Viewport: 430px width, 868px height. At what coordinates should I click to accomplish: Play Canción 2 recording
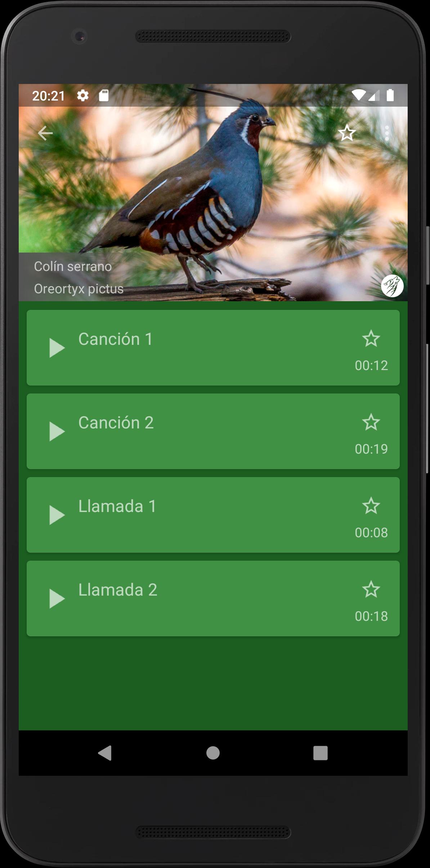57,431
